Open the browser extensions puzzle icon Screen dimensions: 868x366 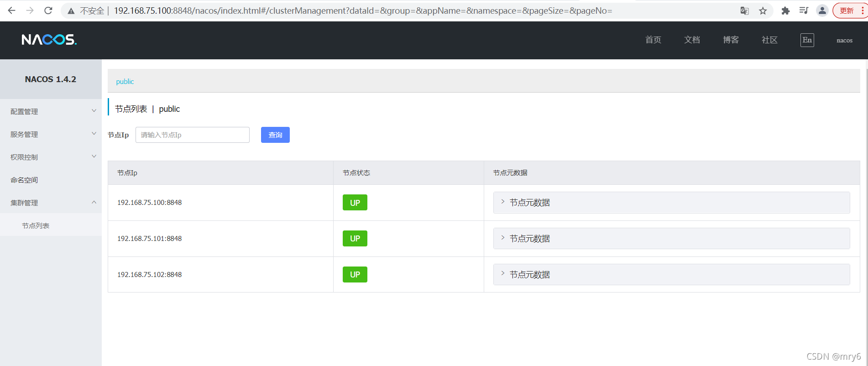(x=785, y=11)
